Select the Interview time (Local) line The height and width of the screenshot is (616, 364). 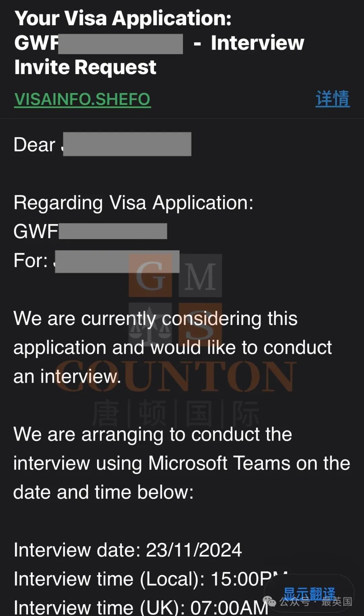[151, 579]
